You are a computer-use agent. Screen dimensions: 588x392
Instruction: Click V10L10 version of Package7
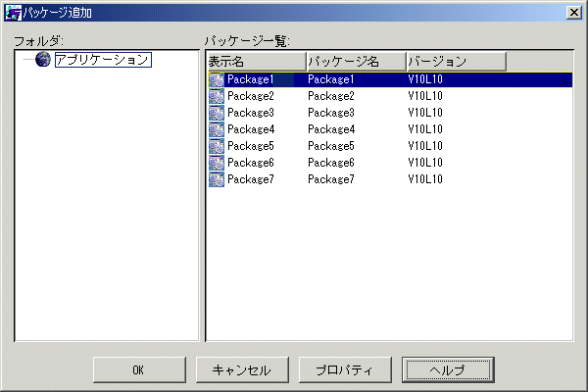425,179
